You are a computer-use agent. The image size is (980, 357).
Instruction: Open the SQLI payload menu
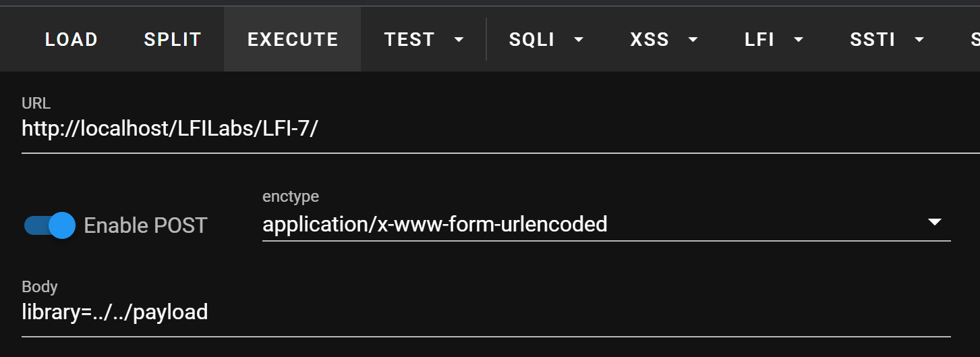[x=532, y=40]
